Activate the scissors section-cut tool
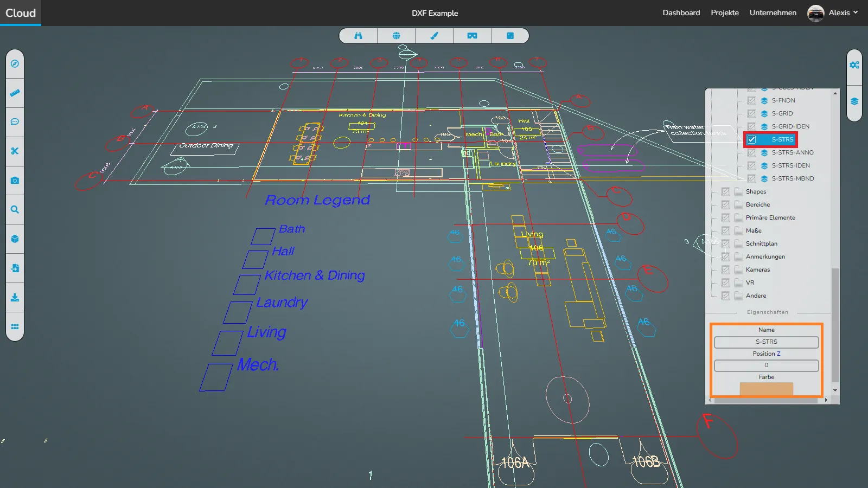The image size is (868, 488). pyautogui.click(x=15, y=151)
